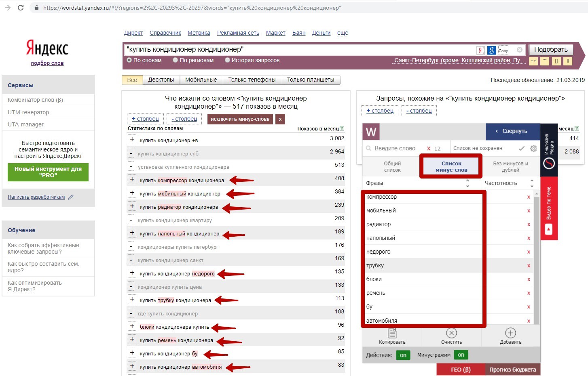Screen dimensions: 588x376
Task: Toggle plus for 'купить компрессор кондиционера'
Action: 132,180
